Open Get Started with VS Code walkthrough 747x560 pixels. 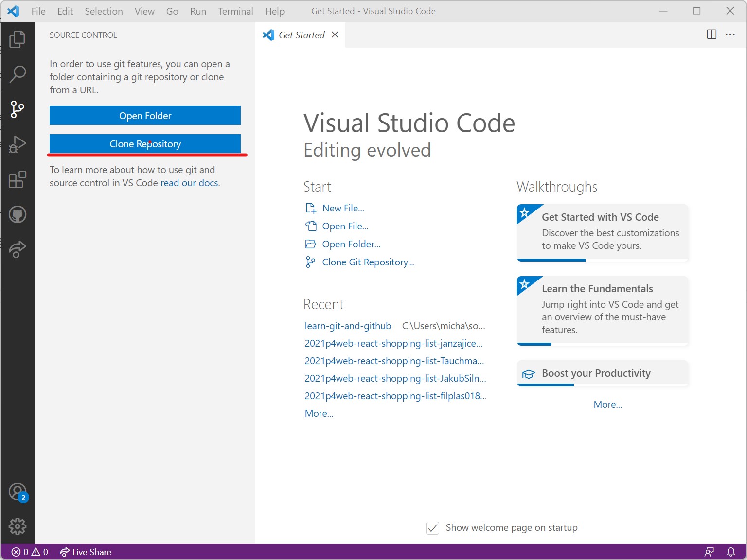pyautogui.click(x=603, y=232)
